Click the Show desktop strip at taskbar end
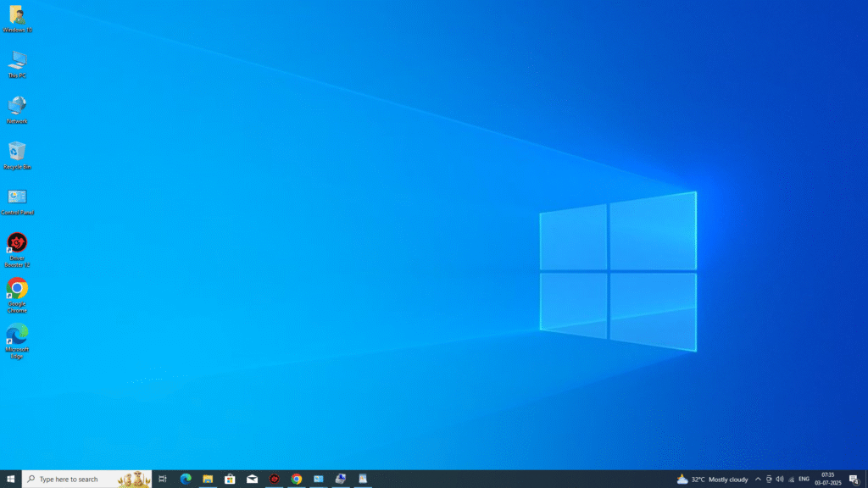Image resolution: width=868 pixels, height=488 pixels. [x=866, y=480]
